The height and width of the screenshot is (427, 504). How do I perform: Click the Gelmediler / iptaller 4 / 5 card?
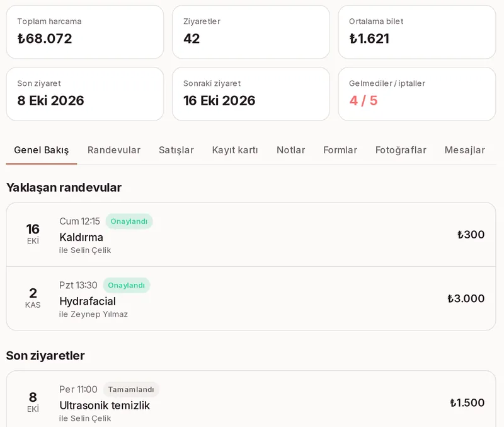[417, 94]
